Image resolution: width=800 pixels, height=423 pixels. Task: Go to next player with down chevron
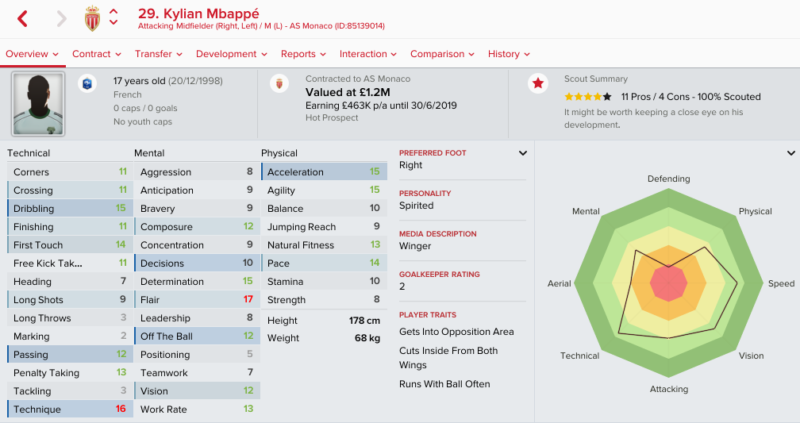(113, 25)
